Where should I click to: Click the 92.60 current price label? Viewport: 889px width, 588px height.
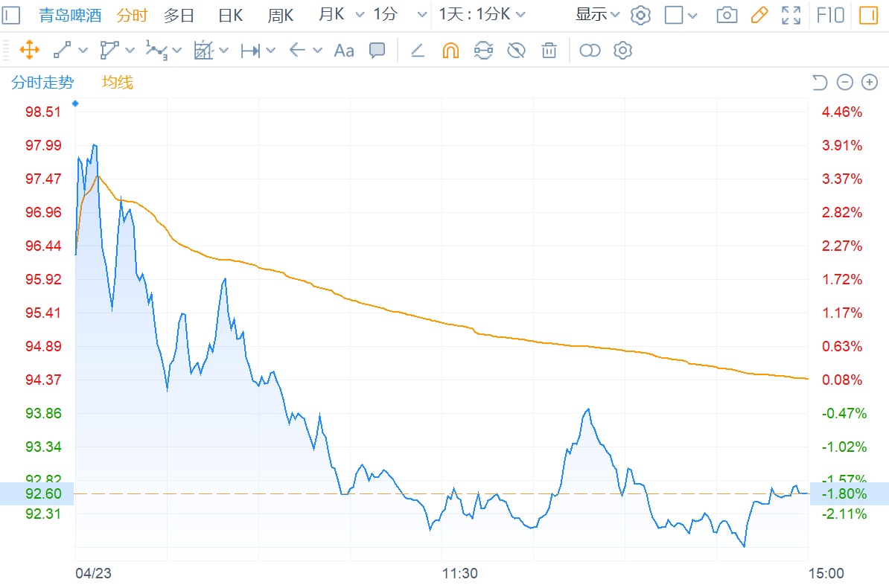pos(43,493)
